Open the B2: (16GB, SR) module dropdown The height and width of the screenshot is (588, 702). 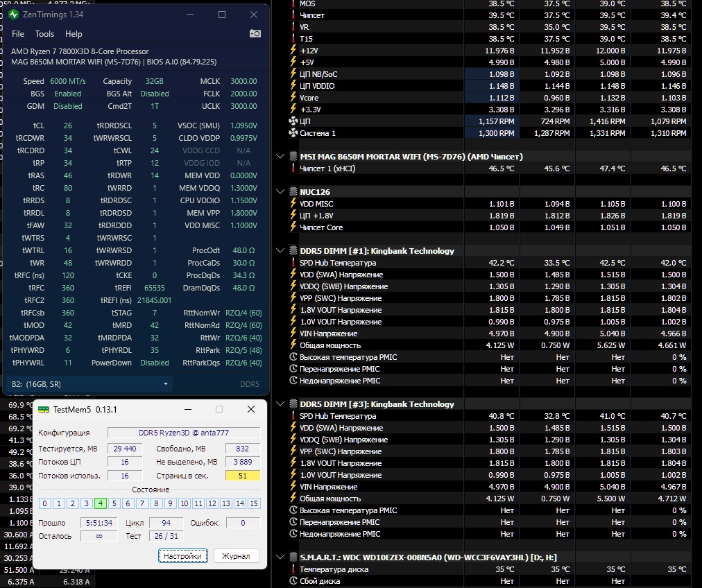coord(90,384)
